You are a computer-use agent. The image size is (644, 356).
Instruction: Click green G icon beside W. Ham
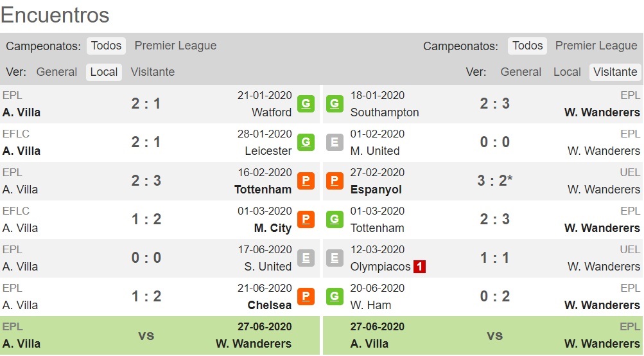[335, 297]
